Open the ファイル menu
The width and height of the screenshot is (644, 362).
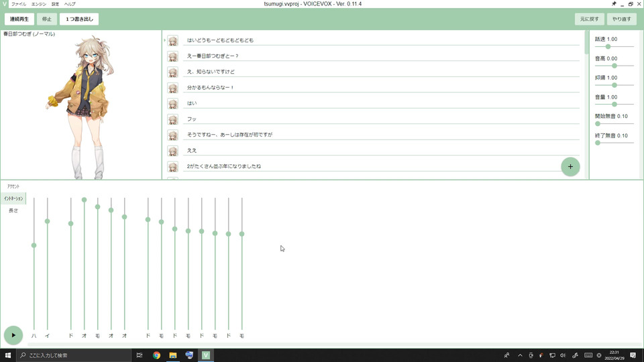pos(19,4)
